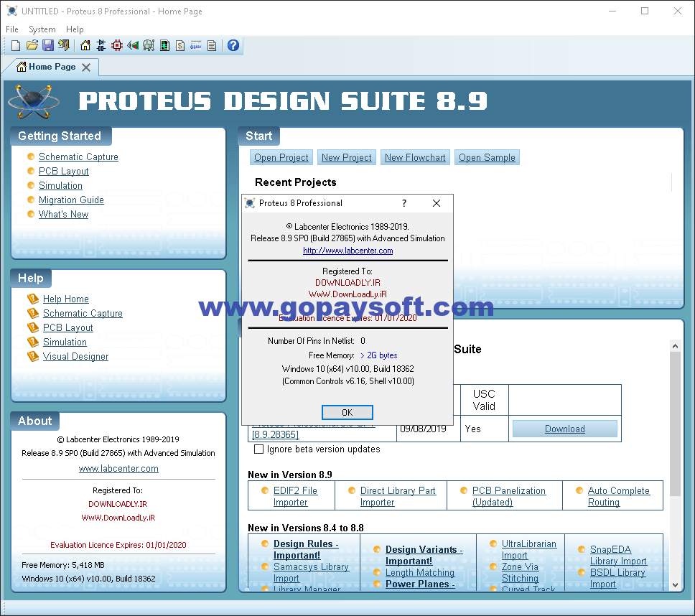695x616 pixels.
Task: Open Auto Complete Routing link
Action: (618, 496)
